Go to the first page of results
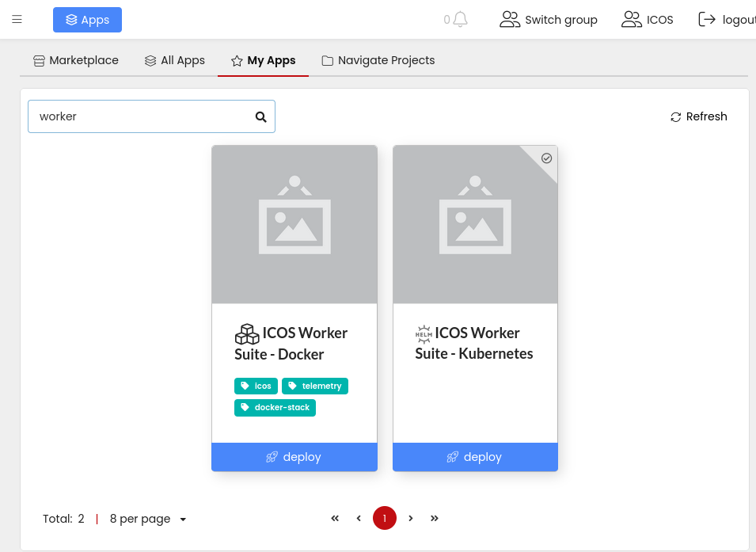The width and height of the screenshot is (756, 552). coord(335,518)
